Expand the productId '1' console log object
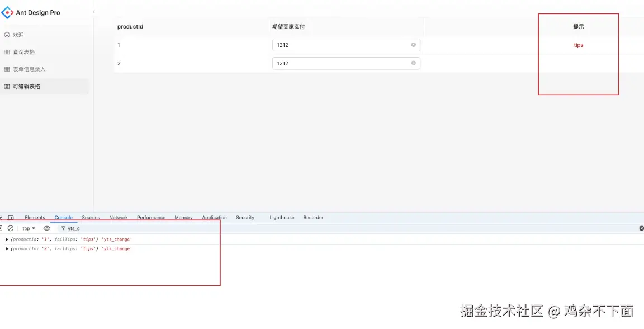644x329 pixels. tap(7, 239)
